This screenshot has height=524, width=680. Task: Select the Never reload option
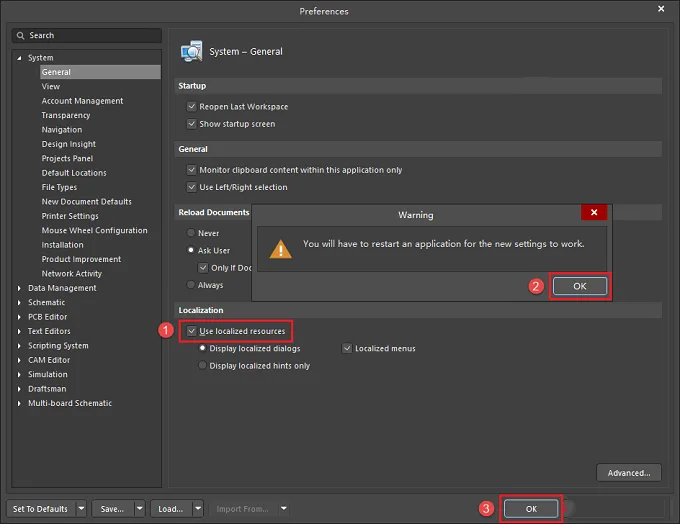190,233
